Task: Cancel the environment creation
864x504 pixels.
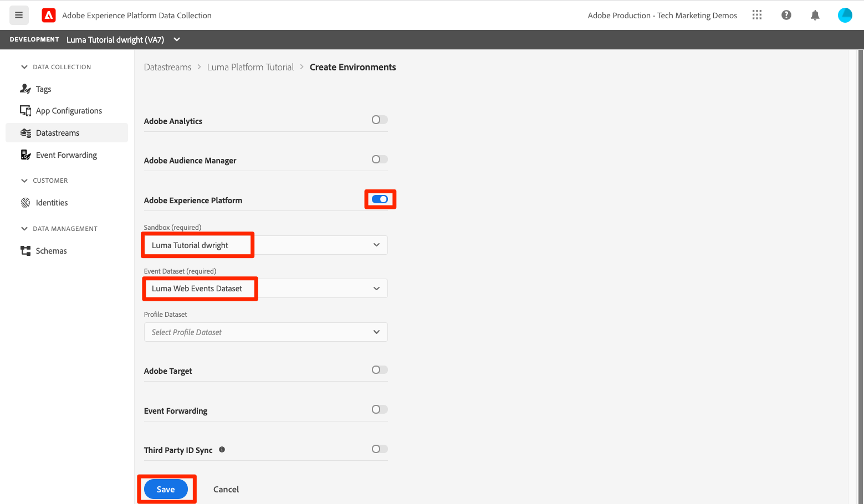Action: (226, 489)
